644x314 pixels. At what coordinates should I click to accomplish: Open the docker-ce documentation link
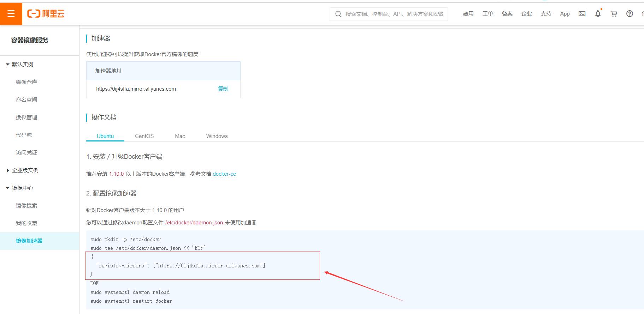[224, 174]
